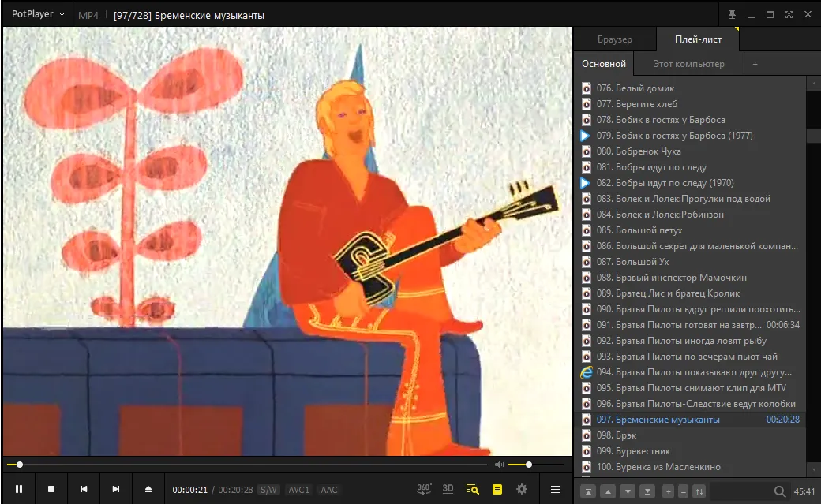Add a new playlist tab with the plus
Image resolution: width=821 pixels, height=504 pixels.
click(x=755, y=64)
